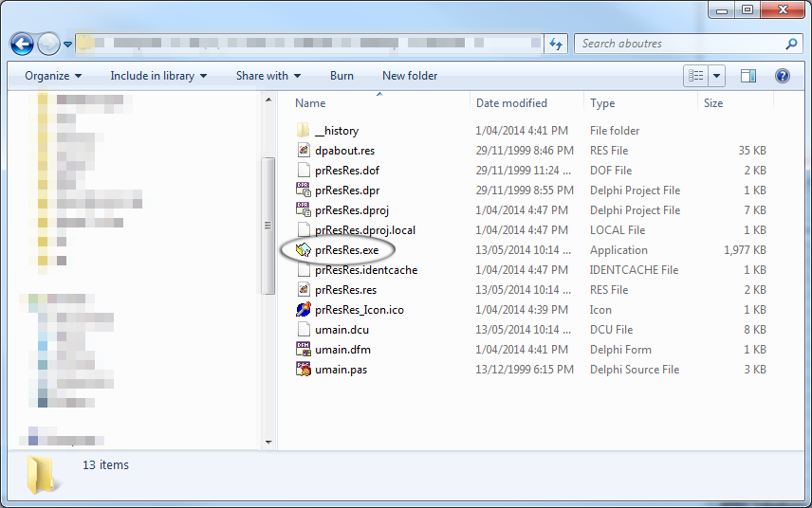The height and width of the screenshot is (508, 812).
Task: Select the prResRes.dpr Delphi project icon
Action: (303, 190)
